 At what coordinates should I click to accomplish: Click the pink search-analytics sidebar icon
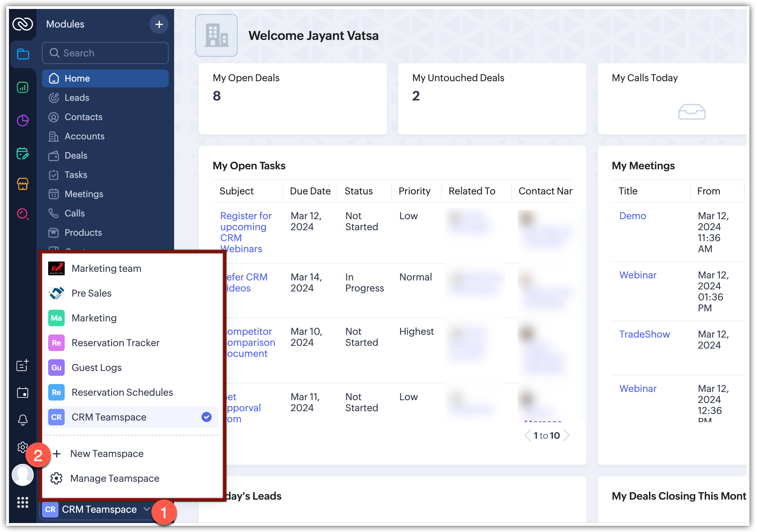click(23, 214)
